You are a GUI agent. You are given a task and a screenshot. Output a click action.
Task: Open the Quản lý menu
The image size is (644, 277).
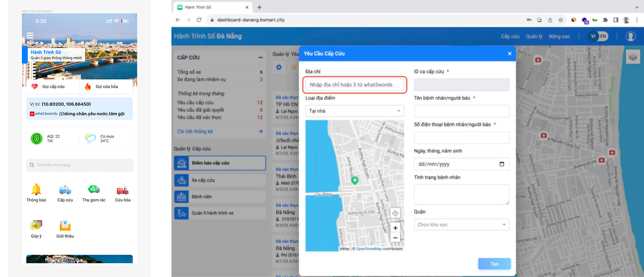point(534,37)
